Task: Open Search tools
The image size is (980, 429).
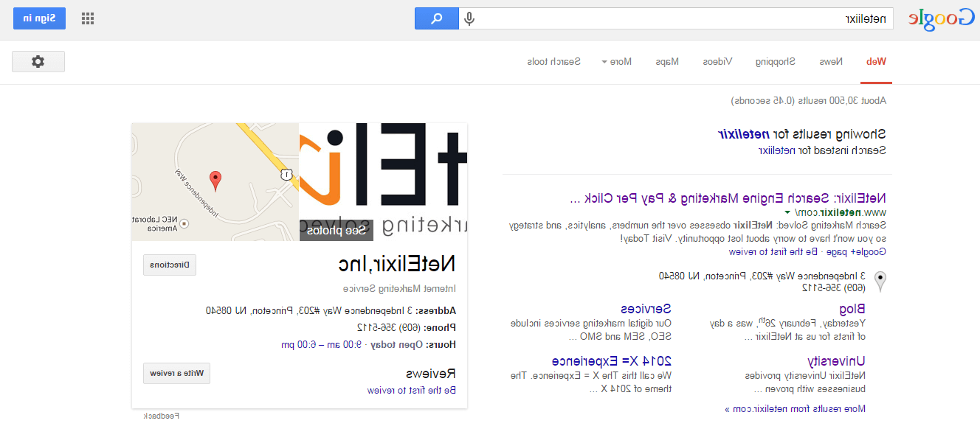Action: click(x=554, y=62)
